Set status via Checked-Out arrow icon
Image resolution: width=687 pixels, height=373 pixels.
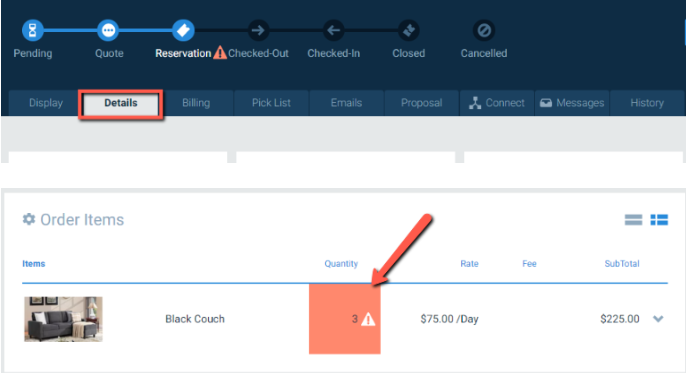pyautogui.click(x=258, y=30)
